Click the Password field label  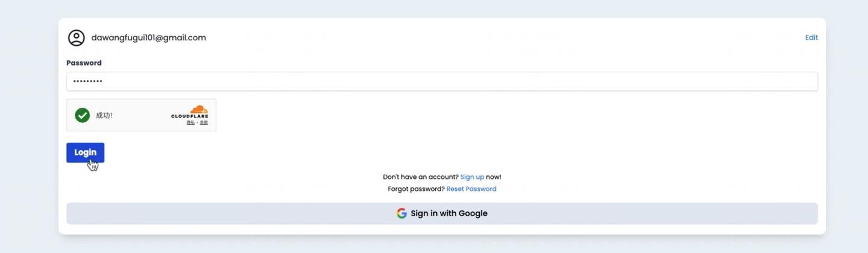coord(84,63)
